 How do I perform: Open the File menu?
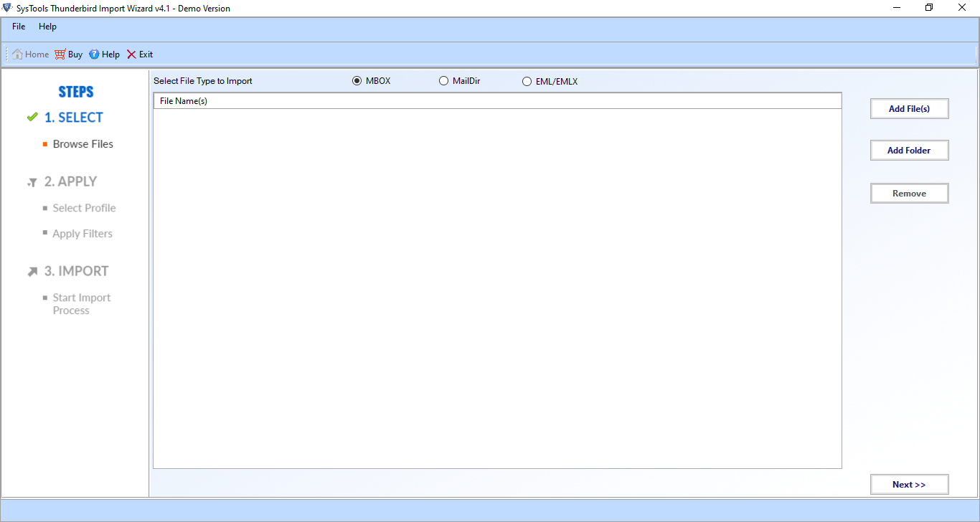tap(19, 27)
